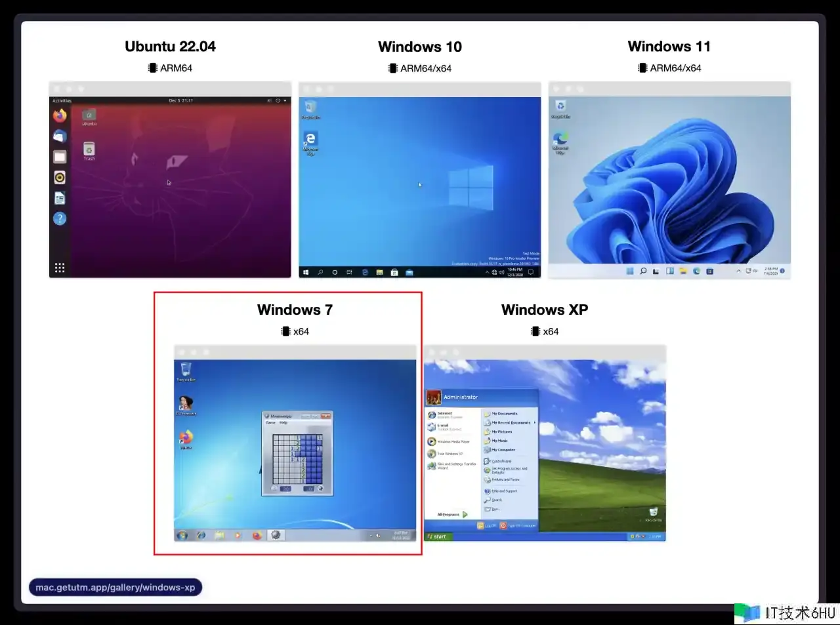This screenshot has height=625, width=840.
Task: Click the Windows 11 taskbar search icon
Action: [x=643, y=271]
